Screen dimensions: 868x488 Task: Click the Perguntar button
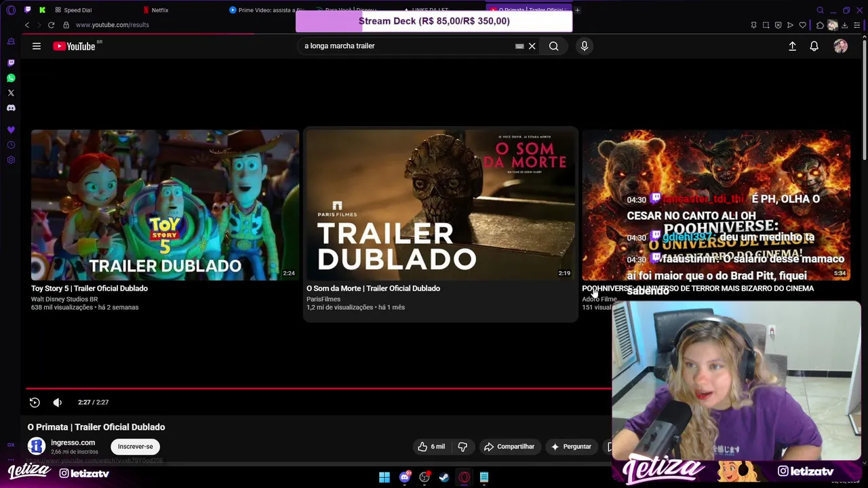pyautogui.click(x=571, y=447)
